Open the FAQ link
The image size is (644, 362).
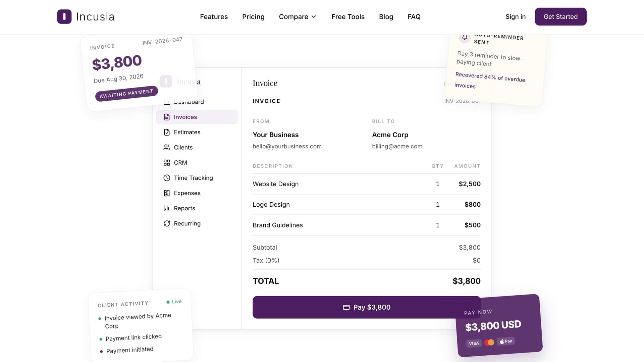pyautogui.click(x=414, y=17)
